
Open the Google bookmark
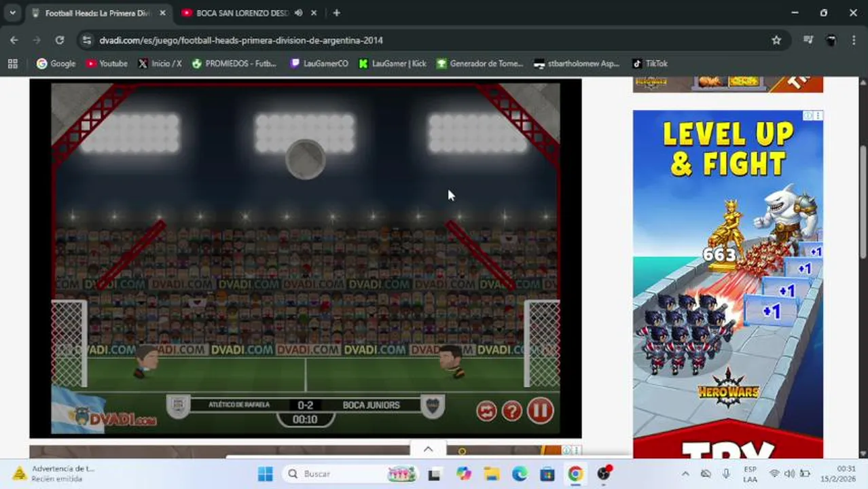click(56, 63)
